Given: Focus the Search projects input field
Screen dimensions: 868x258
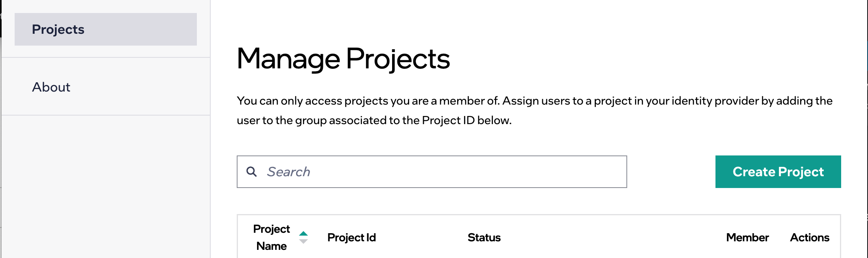Looking at the screenshot, I should tap(443, 172).
